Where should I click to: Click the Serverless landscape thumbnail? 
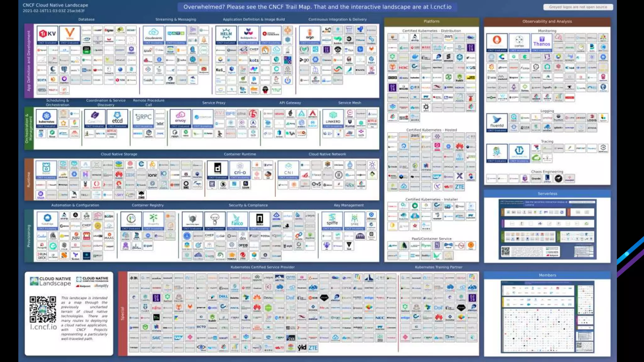pyautogui.click(x=547, y=229)
